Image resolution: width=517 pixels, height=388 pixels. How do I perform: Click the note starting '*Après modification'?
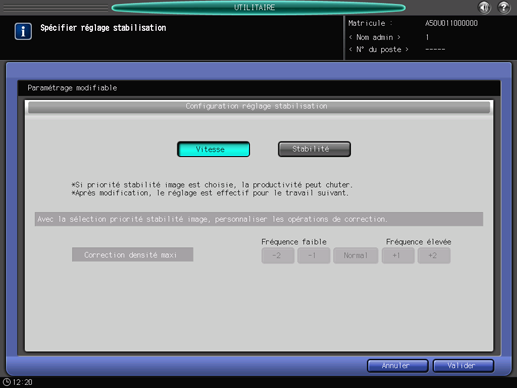click(x=210, y=193)
